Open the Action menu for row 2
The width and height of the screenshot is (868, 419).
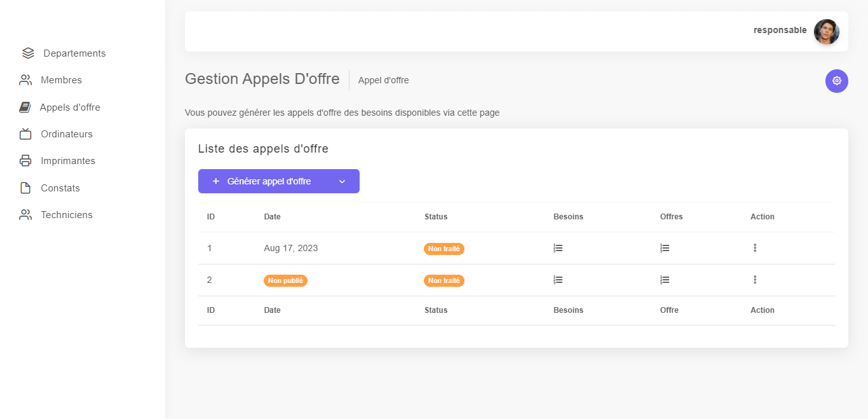tap(755, 280)
